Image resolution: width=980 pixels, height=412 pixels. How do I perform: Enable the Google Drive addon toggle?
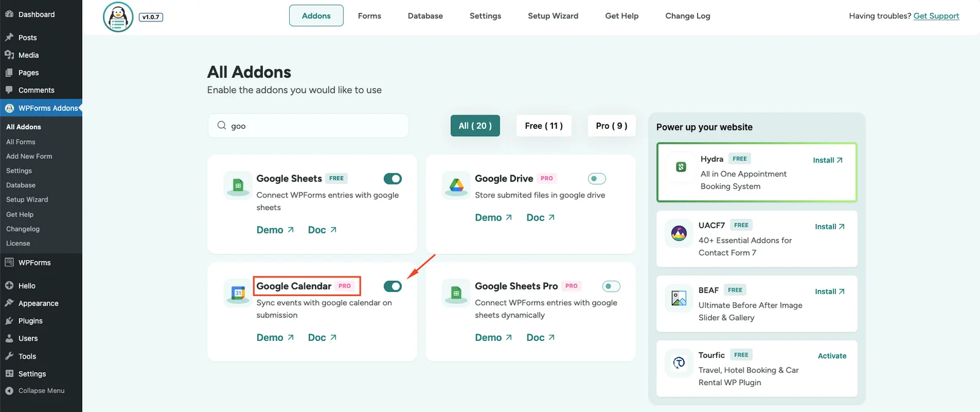pyautogui.click(x=597, y=179)
